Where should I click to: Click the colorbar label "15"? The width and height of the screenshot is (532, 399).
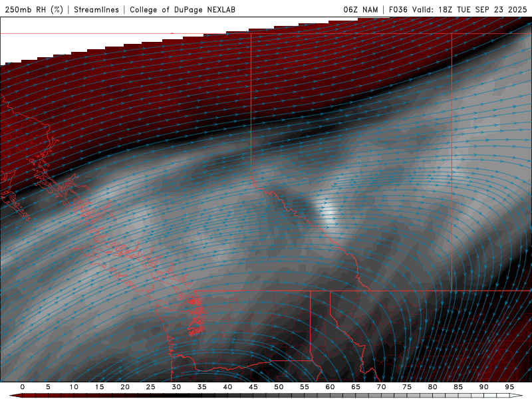[99, 387]
